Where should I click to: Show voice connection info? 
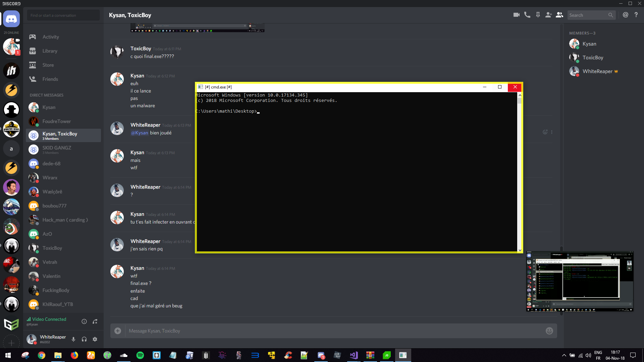[x=84, y=321]
